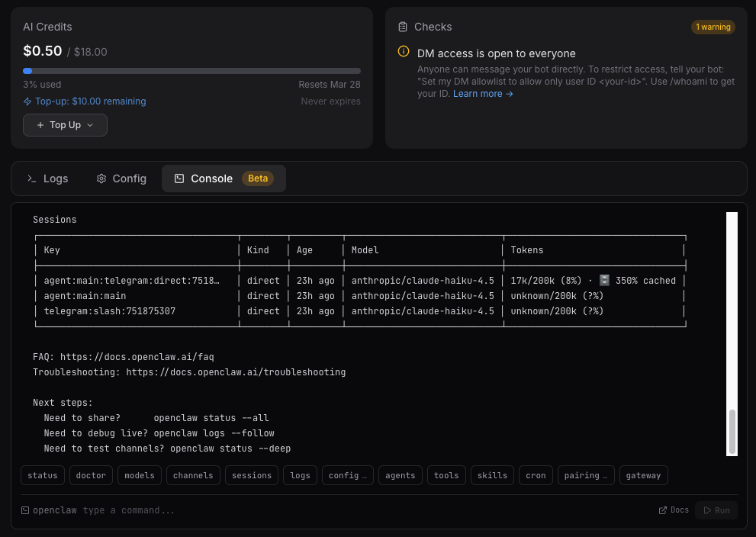Click the clipboard icon beside Checks
This screenshot has height=537, width=756.
pos(403,27)
